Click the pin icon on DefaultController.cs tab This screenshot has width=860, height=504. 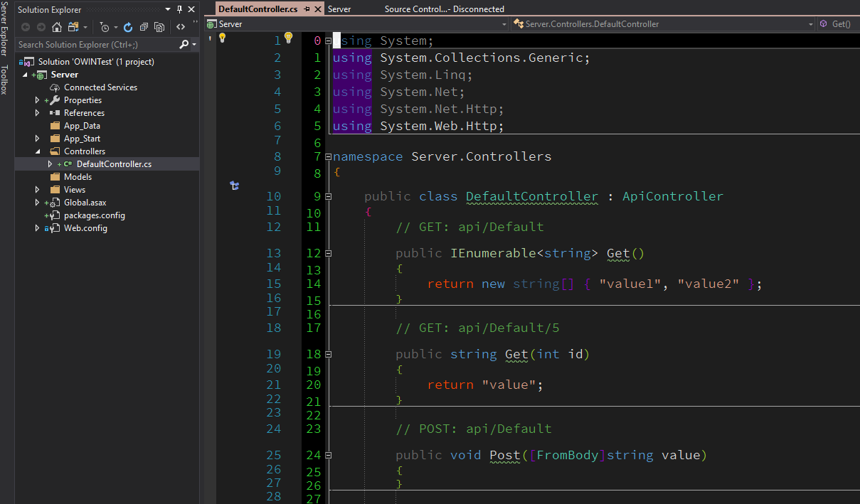click(306, 9)
